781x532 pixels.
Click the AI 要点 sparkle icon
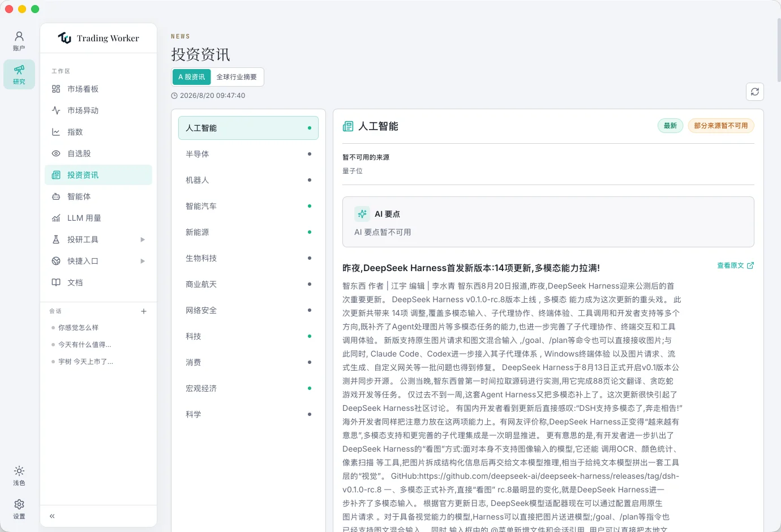tap(362, 214)
